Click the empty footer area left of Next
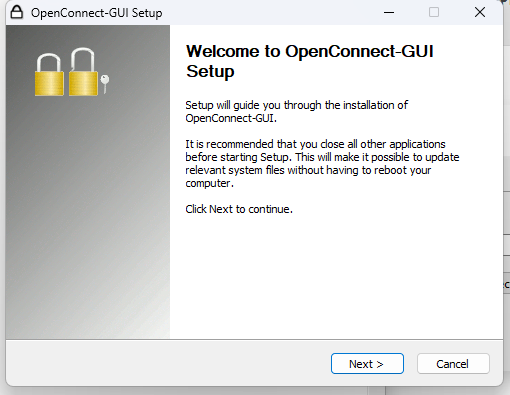Screen dimensions: 510x395 click(167, 363)
